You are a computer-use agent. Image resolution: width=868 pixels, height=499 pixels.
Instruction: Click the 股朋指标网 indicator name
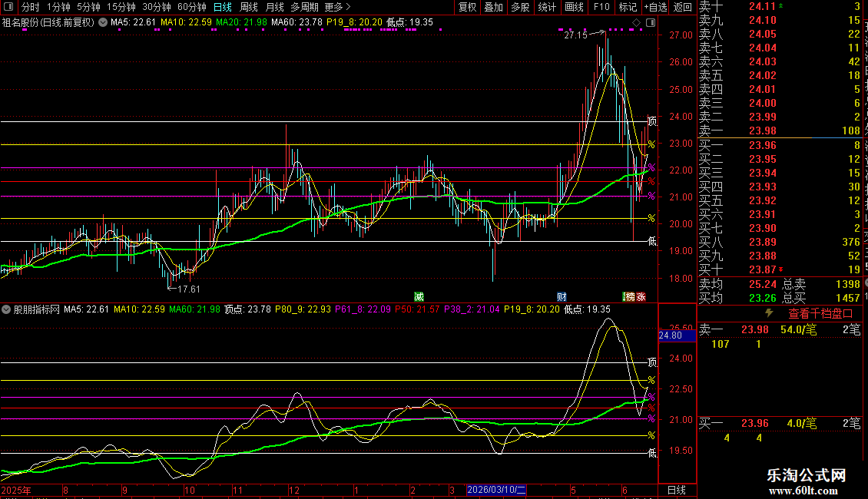point(37,309)
